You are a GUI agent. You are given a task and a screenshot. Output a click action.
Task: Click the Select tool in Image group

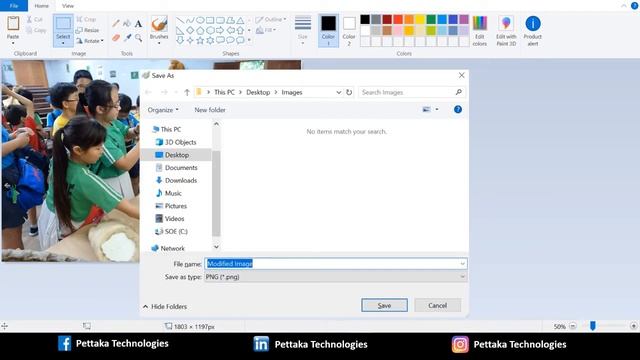(x=63, y=30)
